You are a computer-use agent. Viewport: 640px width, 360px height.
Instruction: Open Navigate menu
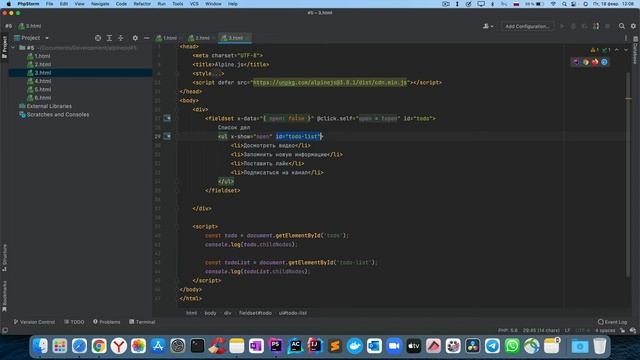(100, 4)
